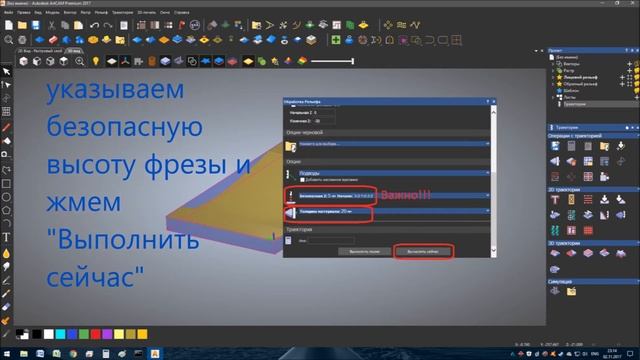Open the Траектории menu
Viewport: 640px width, 360px height.
[122, 13]
